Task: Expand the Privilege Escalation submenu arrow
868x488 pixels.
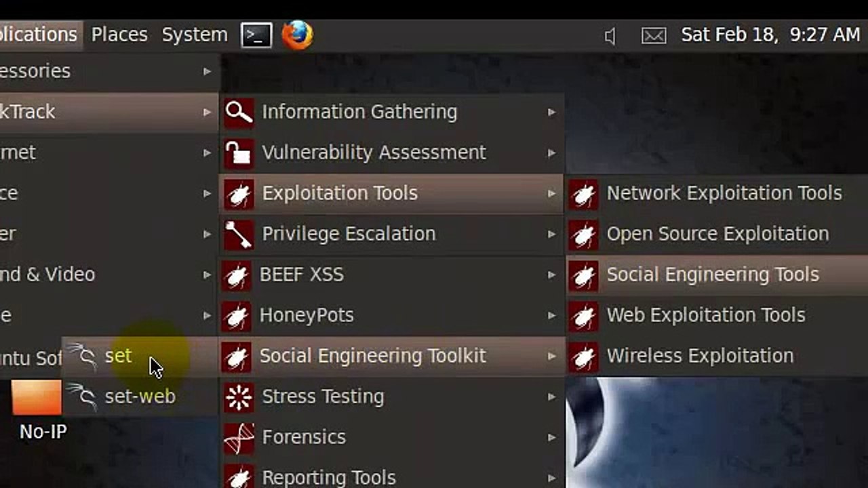Action: click(552, 234)
